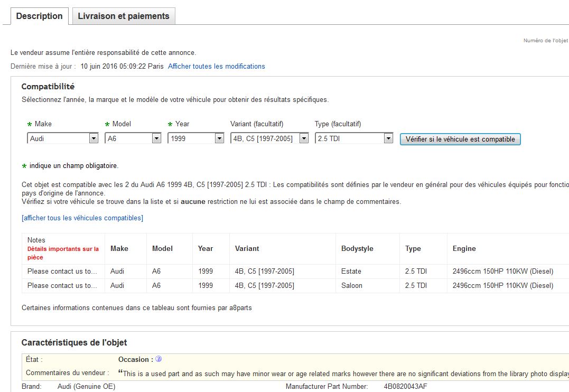Image resolution: width=569 pixels, height=392 pixels.
Task: Expand the Type dropdown showing 2.5 TDI
Action: [x=354, y=138]
